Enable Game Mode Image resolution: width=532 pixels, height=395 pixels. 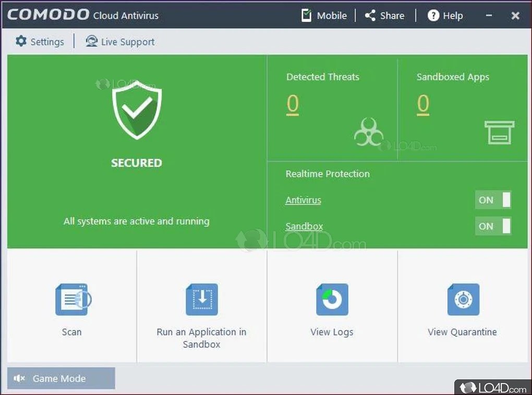(61, 378)
